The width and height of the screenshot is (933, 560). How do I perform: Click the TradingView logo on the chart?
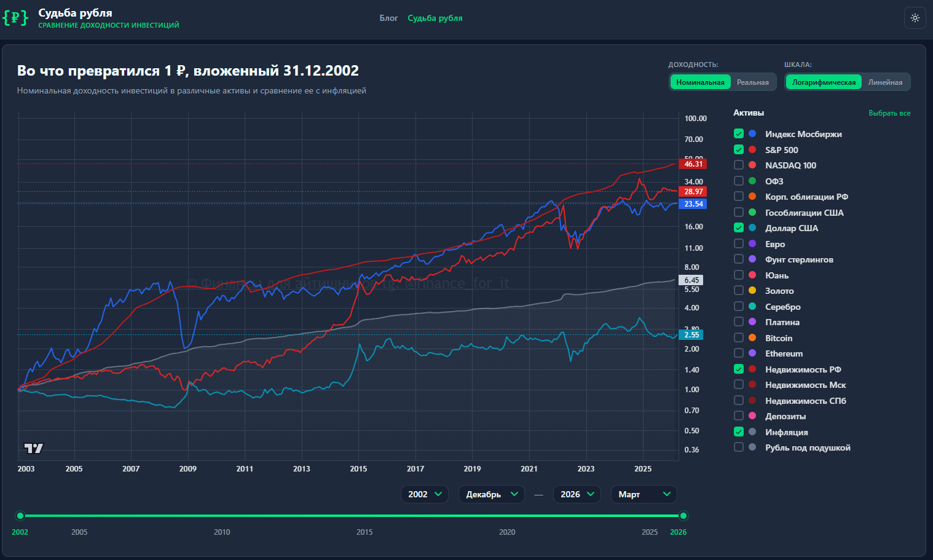click(x=33, y=448)
